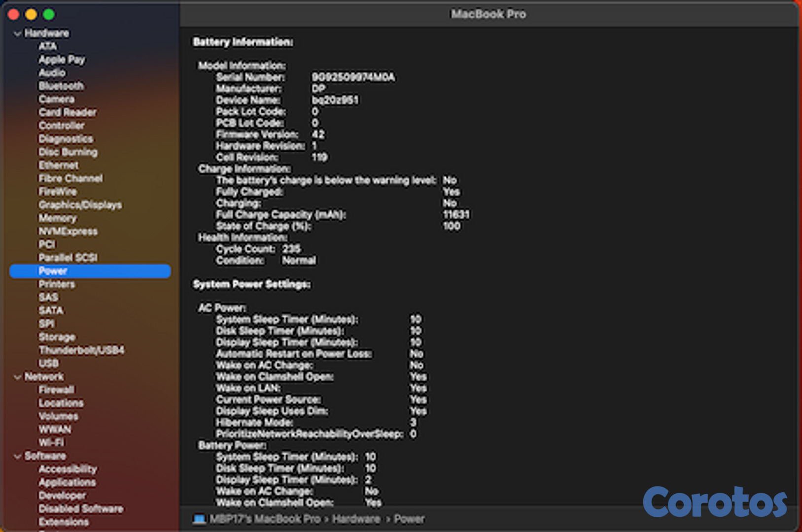Open Disabled Software in sidebar
The width and height of the screenshot is (802, 532).
81,508
